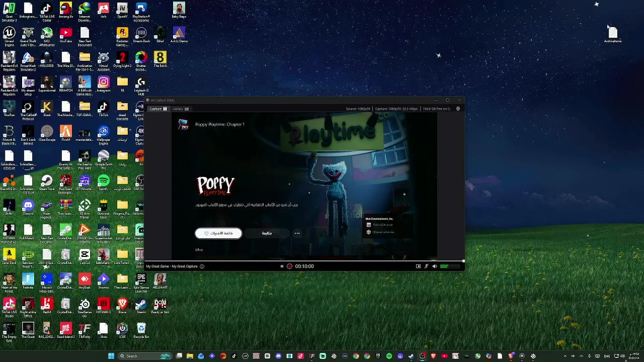
Task: Select the HITMAN 3 desktop icon
Action: [103, 306]
